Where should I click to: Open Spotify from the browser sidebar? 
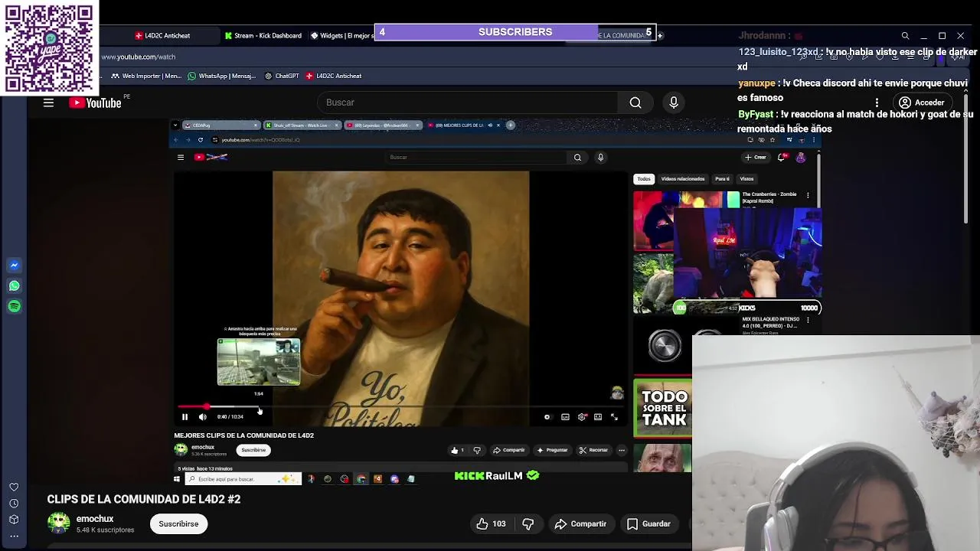pos(14,306)
